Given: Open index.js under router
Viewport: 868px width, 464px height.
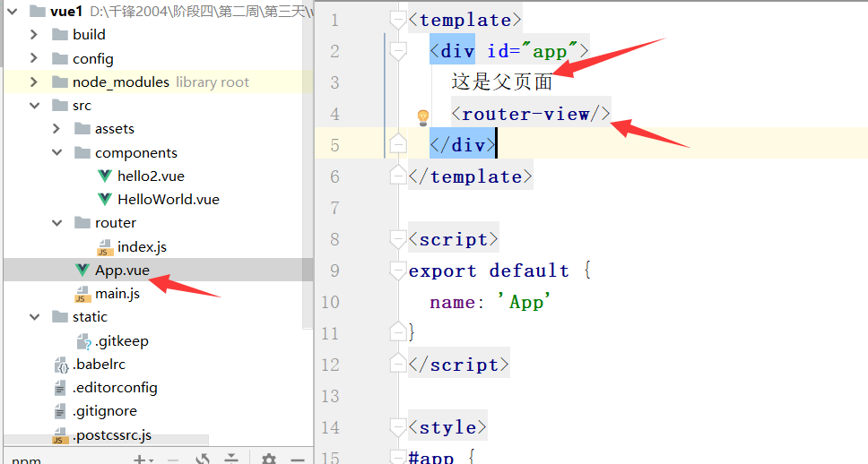Looking at the screenshot, I should [x=142, y=247].
